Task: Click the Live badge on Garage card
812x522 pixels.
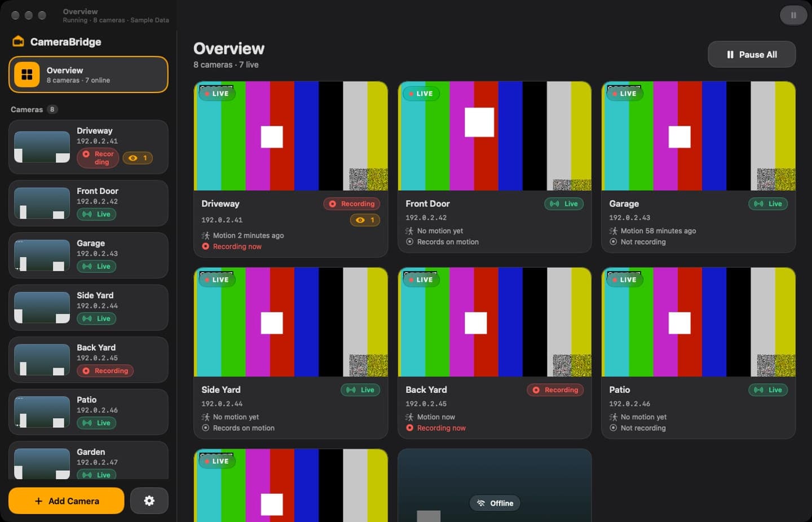Action: point(768,204)
